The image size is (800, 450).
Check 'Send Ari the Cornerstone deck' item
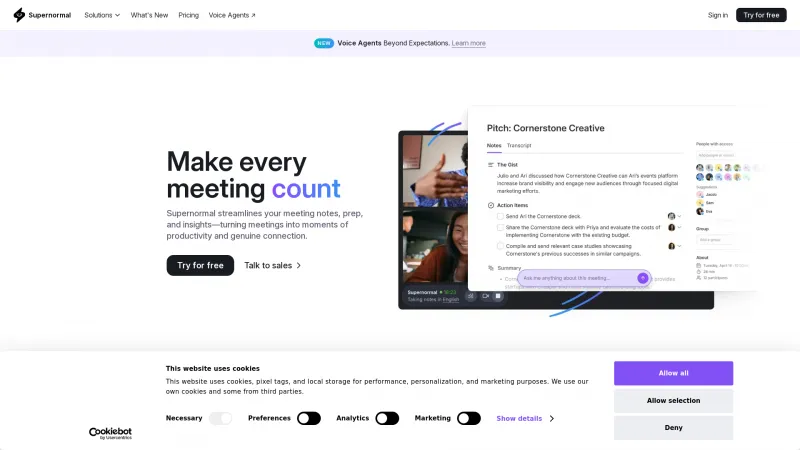tap(500, 216)
